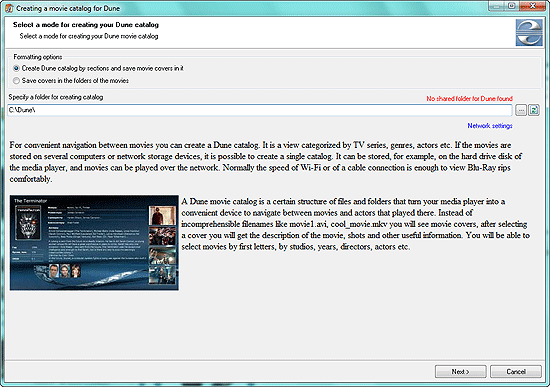Click the Dune logo in header

pos(529,33)
